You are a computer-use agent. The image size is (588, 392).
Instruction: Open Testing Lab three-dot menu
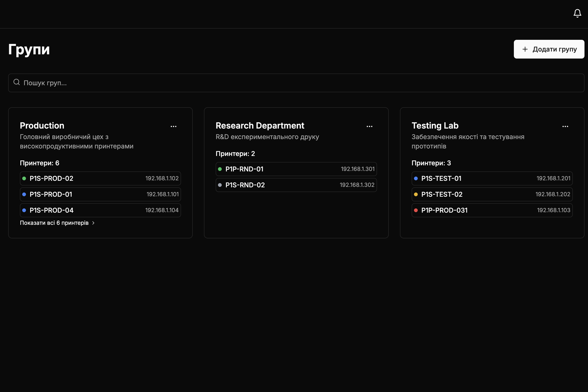click(x=565, y=126)
